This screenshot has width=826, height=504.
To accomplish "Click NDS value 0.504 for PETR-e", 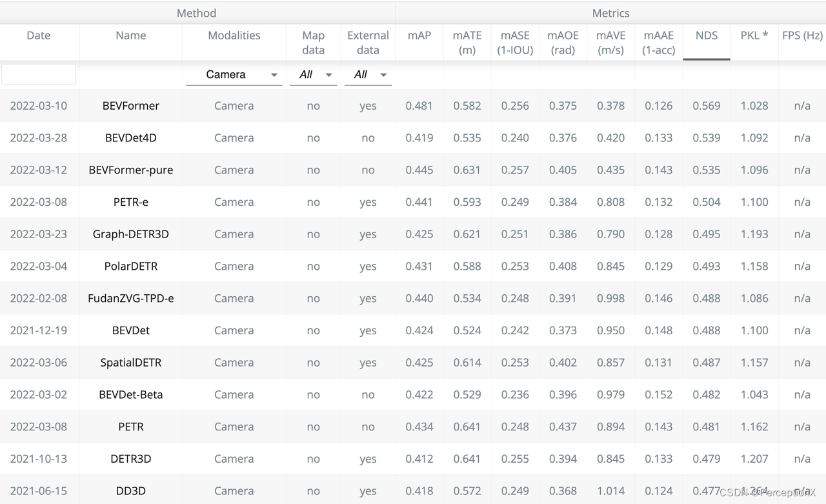I will (707, 202).
